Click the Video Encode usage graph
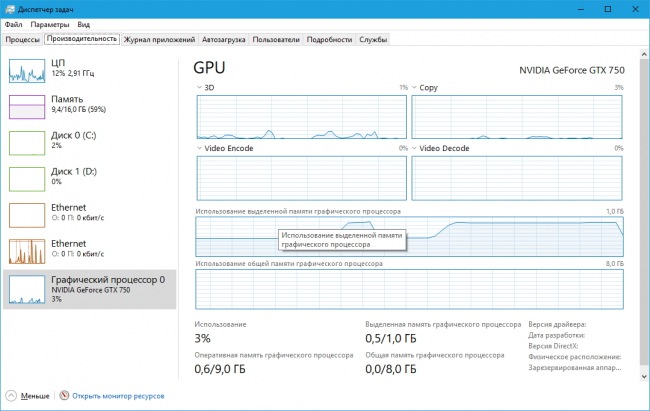Screen dimensions: 650x411 coord(301,178)
